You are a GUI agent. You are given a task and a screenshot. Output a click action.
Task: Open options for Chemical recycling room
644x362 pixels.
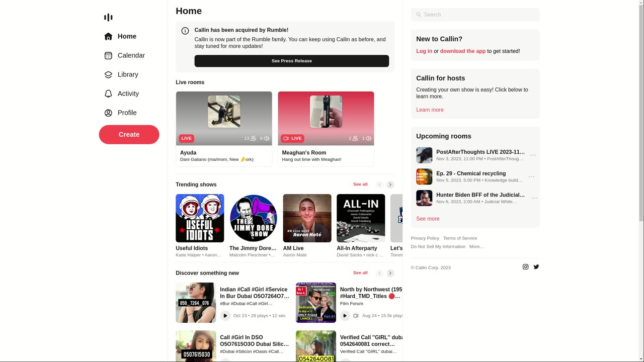click(532, 176)
